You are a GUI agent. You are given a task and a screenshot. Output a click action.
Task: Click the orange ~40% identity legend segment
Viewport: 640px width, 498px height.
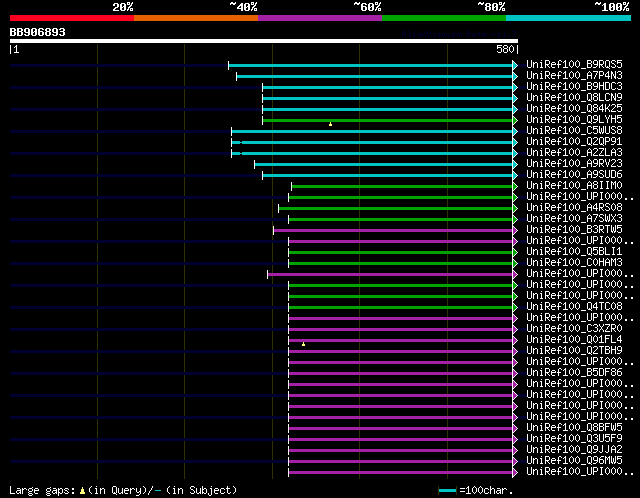tap(196, 18)
